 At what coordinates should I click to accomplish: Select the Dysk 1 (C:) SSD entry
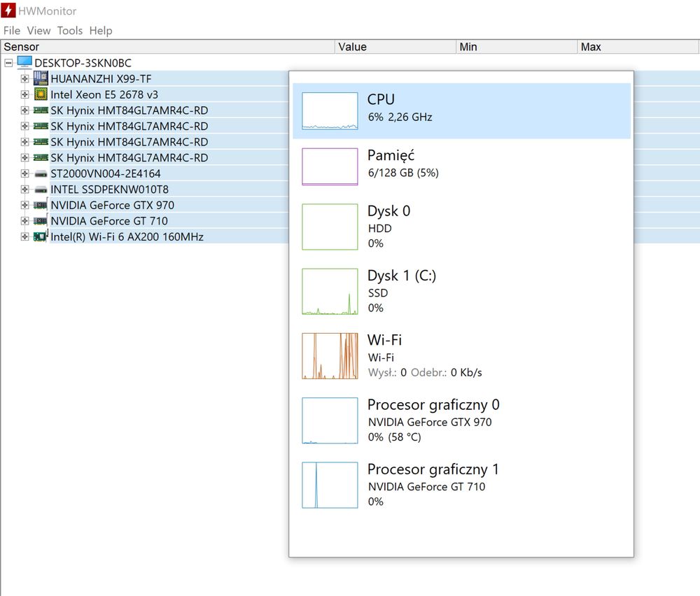pos(461,291)
